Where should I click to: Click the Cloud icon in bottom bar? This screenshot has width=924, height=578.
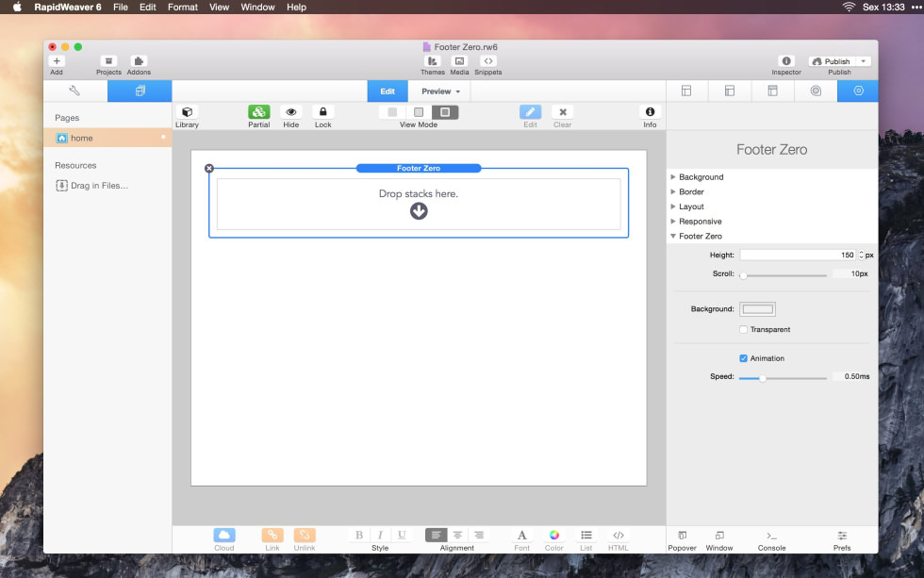224,535
